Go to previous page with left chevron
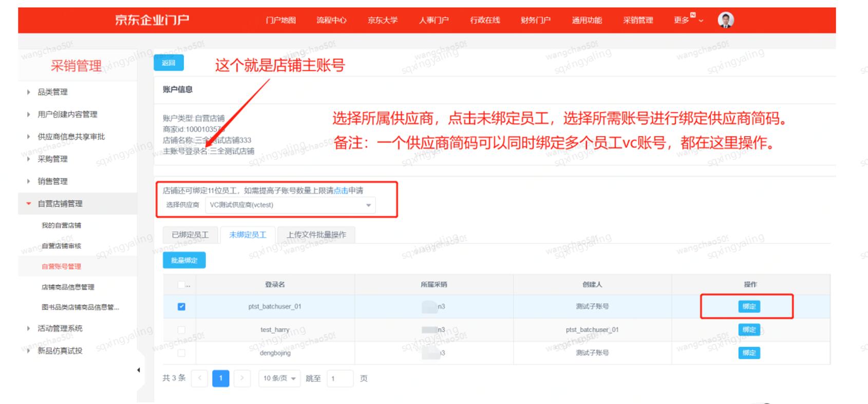Image resolution: width=868 pixels, height=404 pixels. coord(200,378)
